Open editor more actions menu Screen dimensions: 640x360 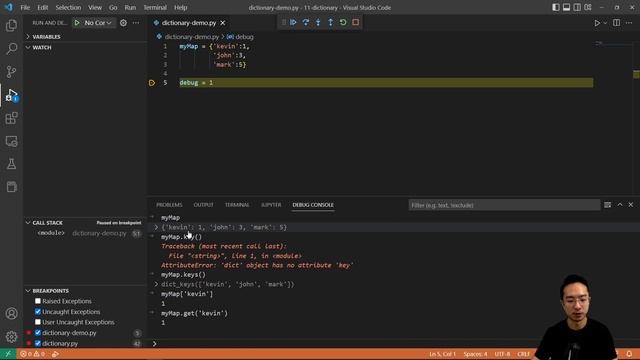pyautogui.click(x=629, y=23)
